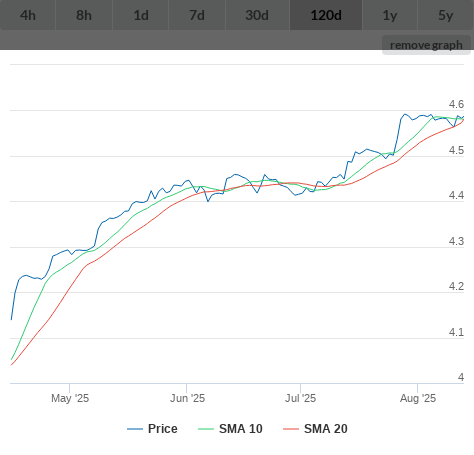Viewport: 474px width, 455px height.
Task: Choose the 1d time range tab
Action: tap(141, 15)
